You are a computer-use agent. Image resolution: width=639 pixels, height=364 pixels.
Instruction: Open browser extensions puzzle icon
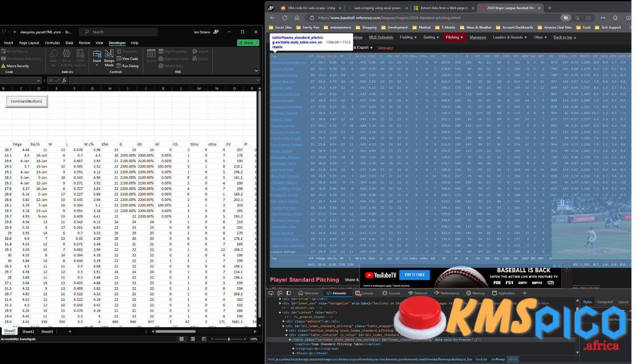pos(615,18)
